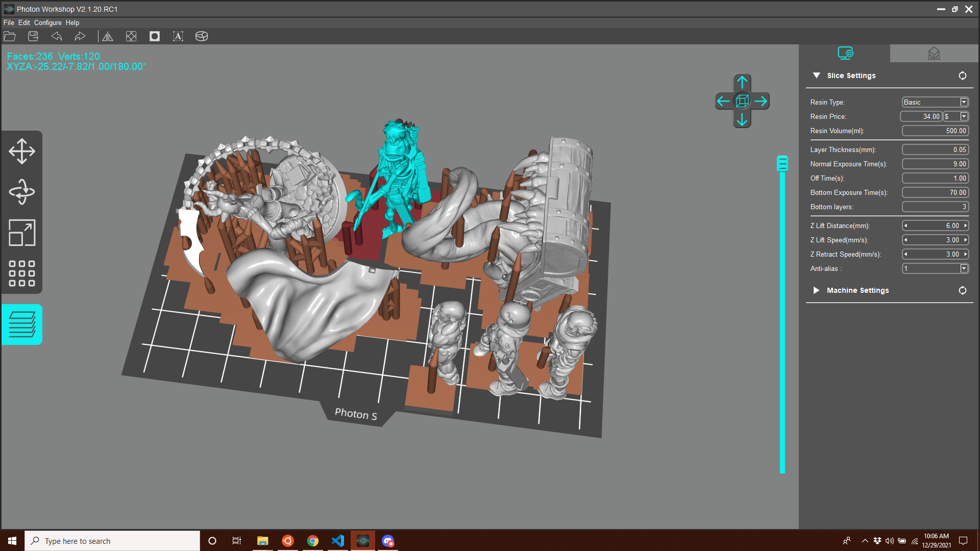Open File Explorer from the taskbar
Viewport: 980px width, 551px height.
point(262,541)
